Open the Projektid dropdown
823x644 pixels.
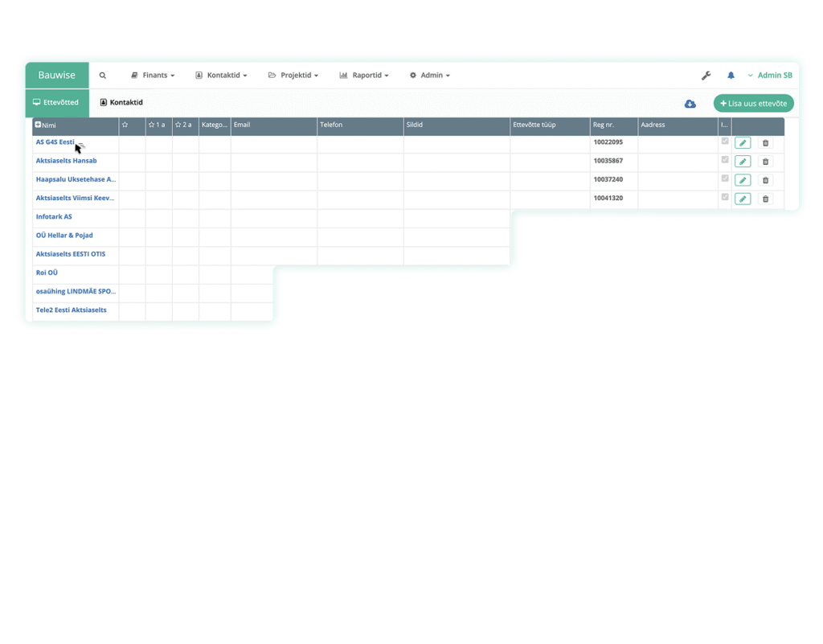(x=293, y=75)
